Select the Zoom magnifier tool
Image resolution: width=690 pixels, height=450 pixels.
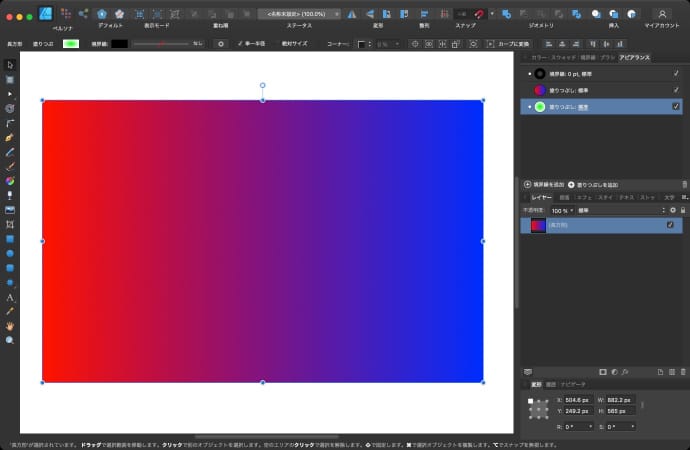pyautogui.click(x=10, y=340)
